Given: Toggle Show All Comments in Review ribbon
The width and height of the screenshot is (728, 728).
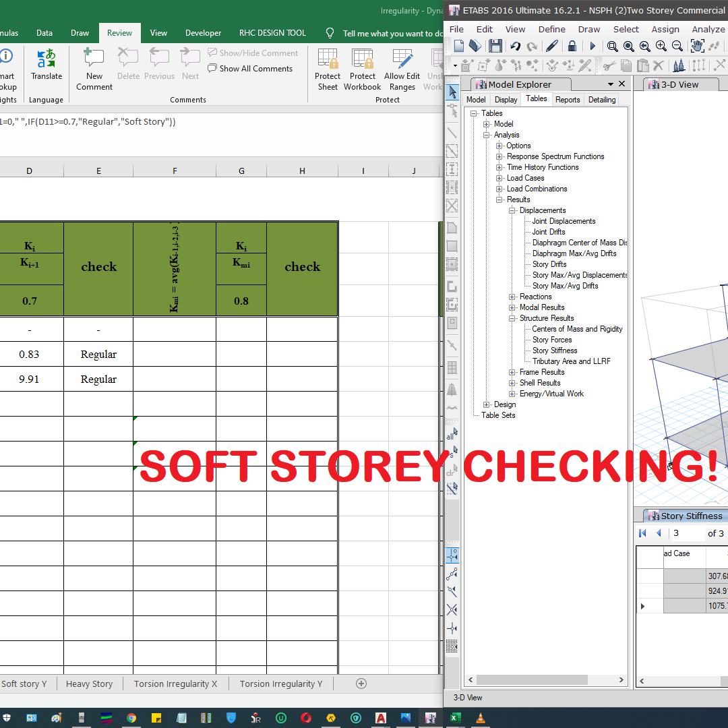Looking at the screenshot, I should point(250,69).
